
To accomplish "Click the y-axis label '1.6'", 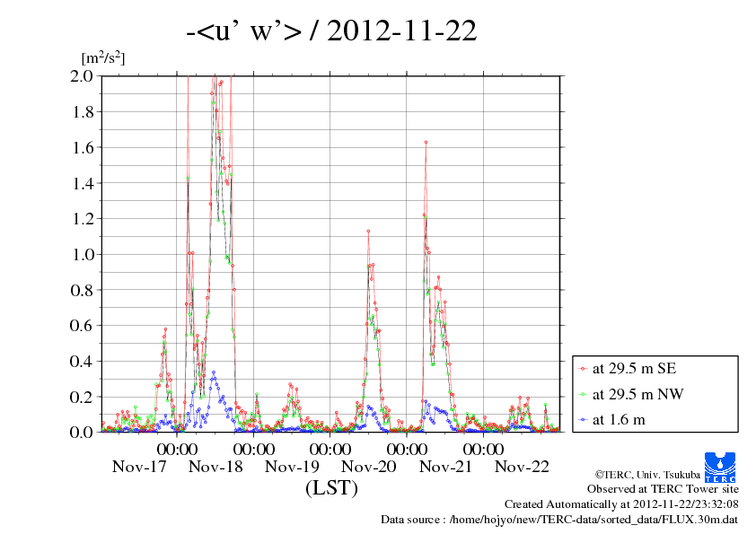I will click(x=82, y=147).
